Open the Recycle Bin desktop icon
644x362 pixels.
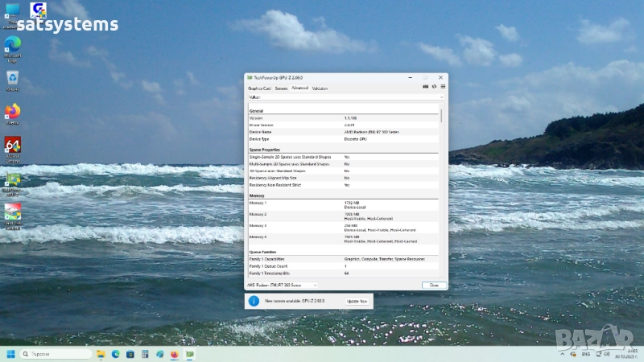[x=13, y=80]
